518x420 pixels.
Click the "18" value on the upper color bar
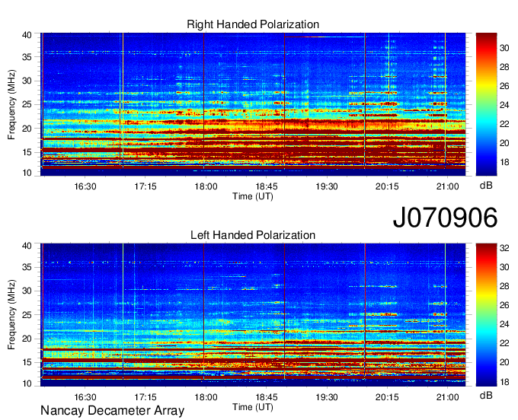coord(504,162)
